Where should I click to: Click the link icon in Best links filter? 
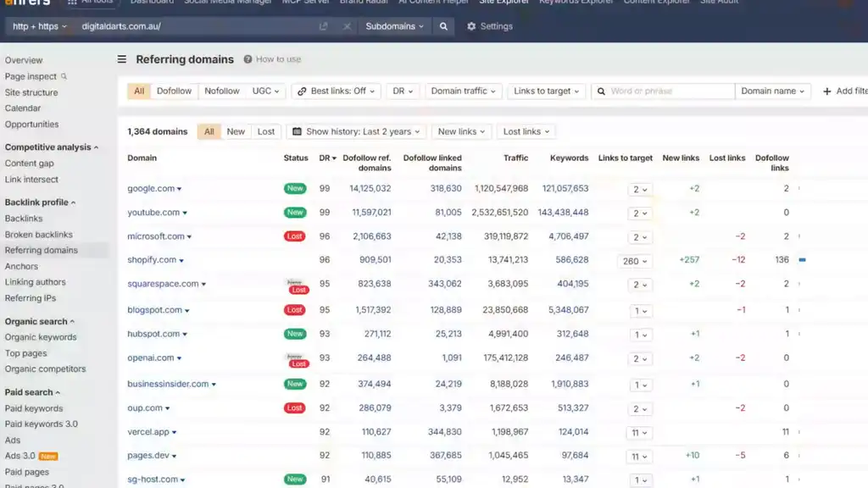[x=302, y=91]
